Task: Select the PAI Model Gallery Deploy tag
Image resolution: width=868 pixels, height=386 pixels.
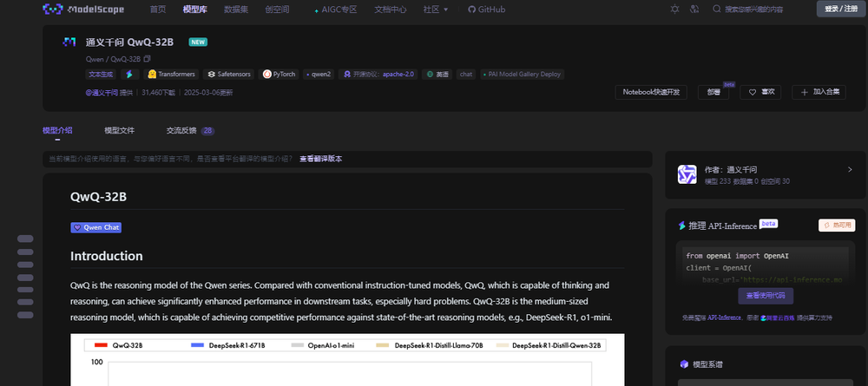Action: pyautogui.click(x=522, y=74)
